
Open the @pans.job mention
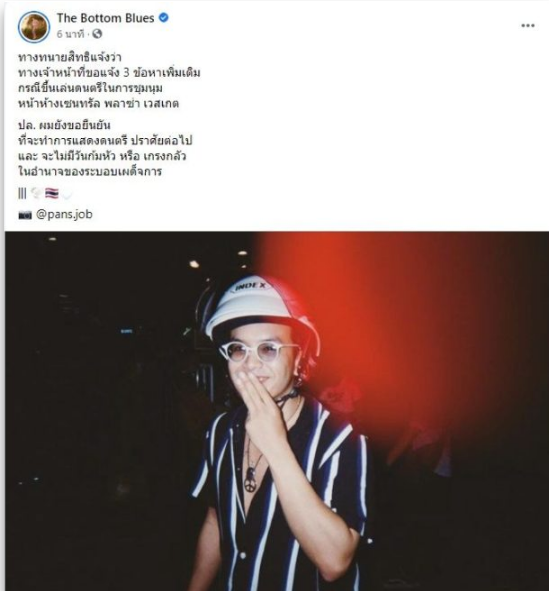[x=64, y=214]
